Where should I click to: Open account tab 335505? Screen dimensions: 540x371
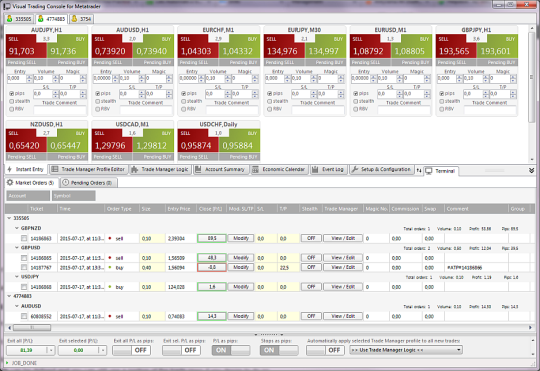19,19
